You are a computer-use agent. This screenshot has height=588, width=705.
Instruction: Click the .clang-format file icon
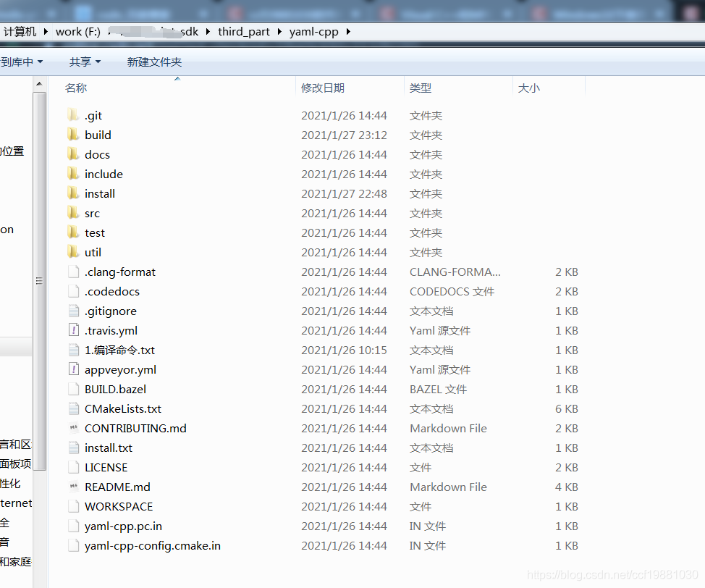pyautogui.click(x=73, y=272)
